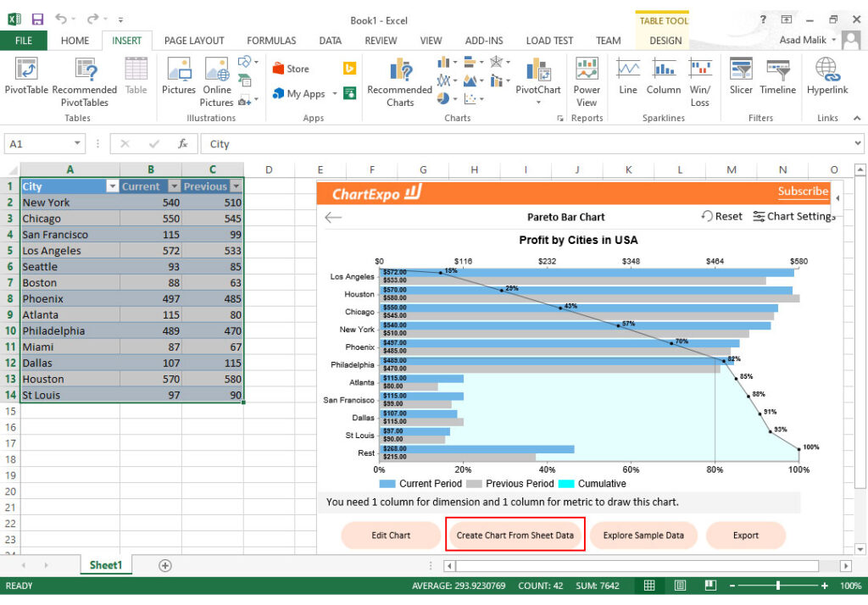Image resolution: width=868 pixels, height=605 pixels.
Task: Open the City column filter dropdown
Action: tap(112, 186)
